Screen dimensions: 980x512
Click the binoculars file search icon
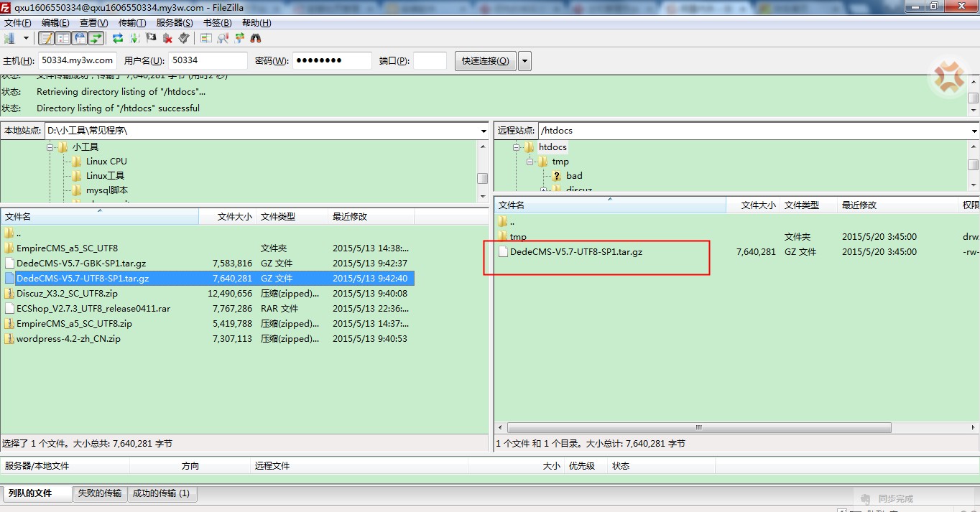click(x=256, y=38)
